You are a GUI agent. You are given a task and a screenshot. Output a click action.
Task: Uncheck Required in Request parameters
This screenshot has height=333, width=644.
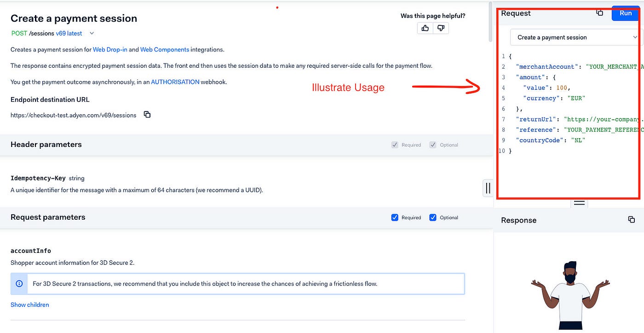(x=395, y=217)
